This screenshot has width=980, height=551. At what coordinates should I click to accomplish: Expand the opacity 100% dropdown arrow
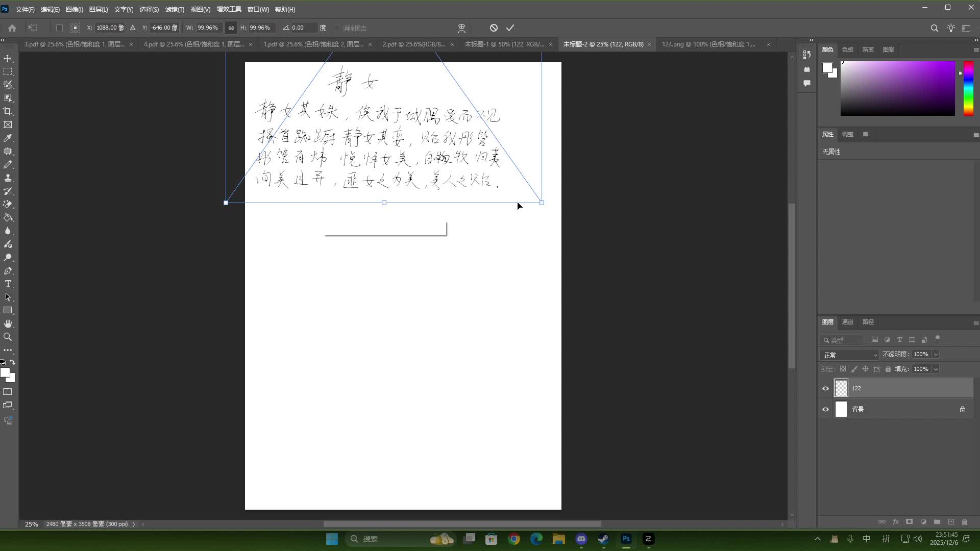click(936, 354)
